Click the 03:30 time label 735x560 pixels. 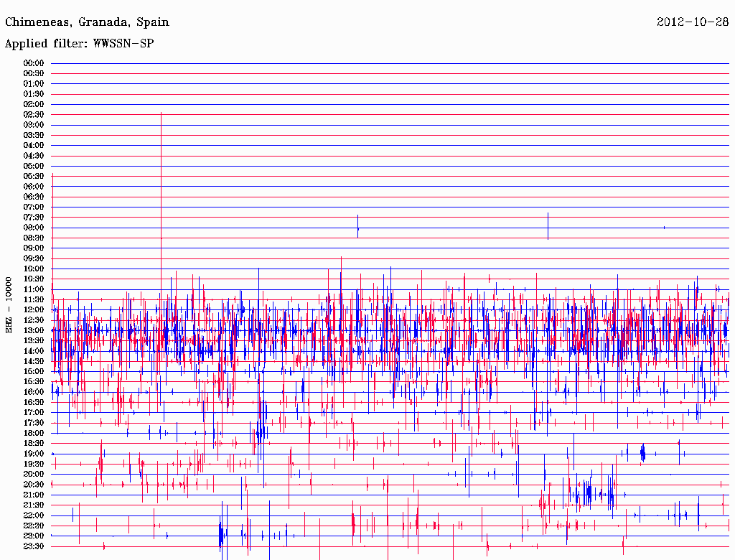[x=34, y=135]
